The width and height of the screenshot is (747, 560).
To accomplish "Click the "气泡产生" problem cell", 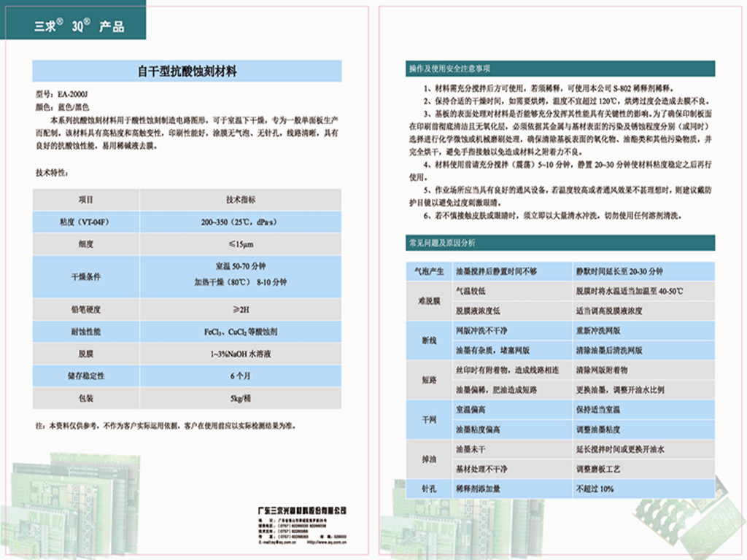I will coord(429,271).
